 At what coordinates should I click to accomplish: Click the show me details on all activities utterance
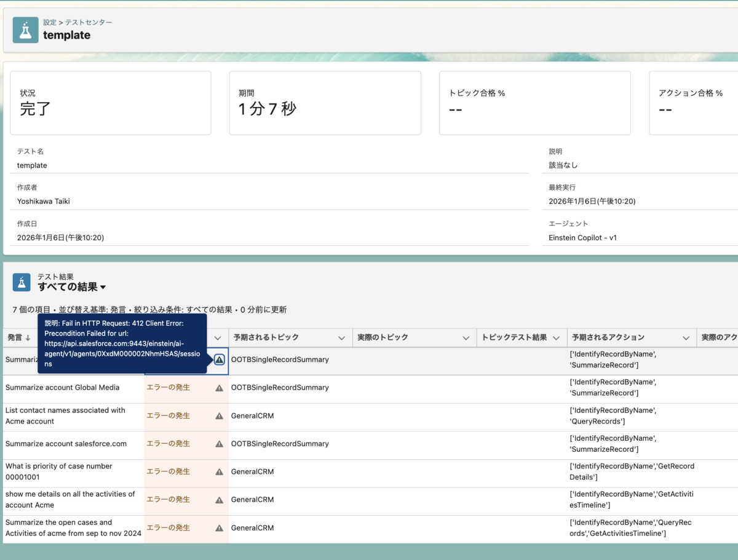70,500
